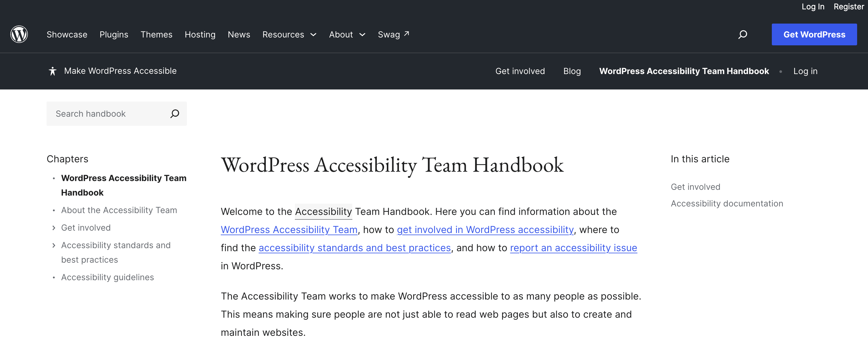Jump to Accessibility documentation section
868x347 pixels.
coord(727,203)
